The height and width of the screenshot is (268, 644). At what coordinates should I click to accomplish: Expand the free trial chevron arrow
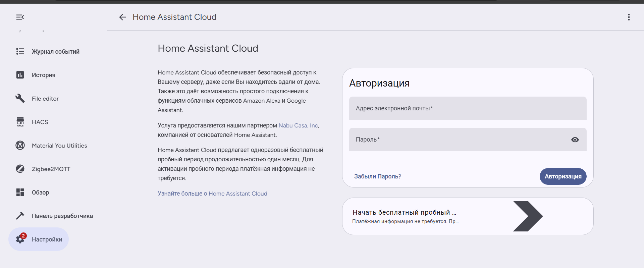coord(528,216)
